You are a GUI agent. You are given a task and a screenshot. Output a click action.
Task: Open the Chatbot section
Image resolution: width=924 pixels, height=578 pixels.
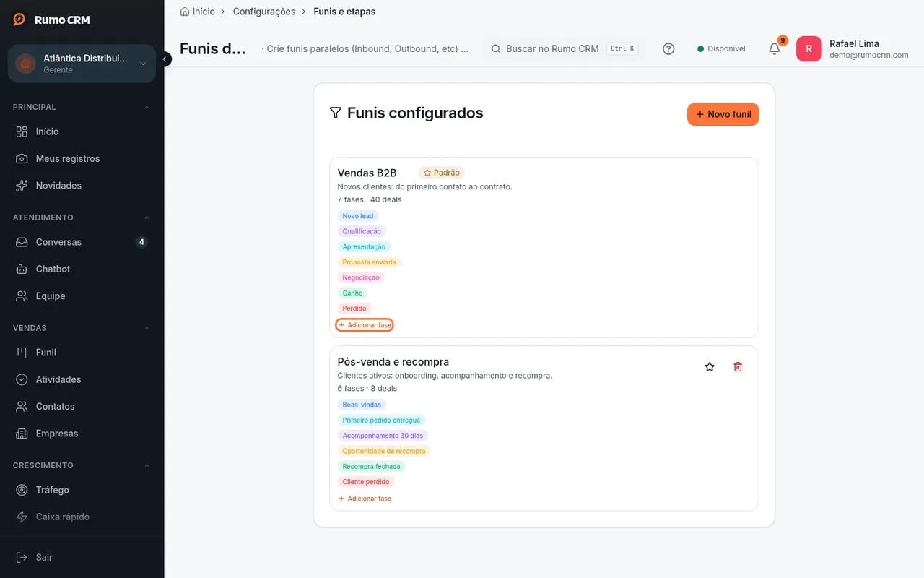(82, 269)
